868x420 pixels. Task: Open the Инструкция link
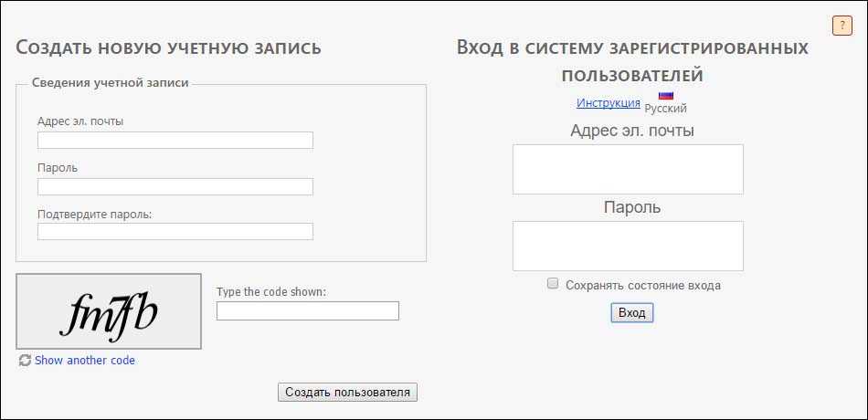coord(608,103)
